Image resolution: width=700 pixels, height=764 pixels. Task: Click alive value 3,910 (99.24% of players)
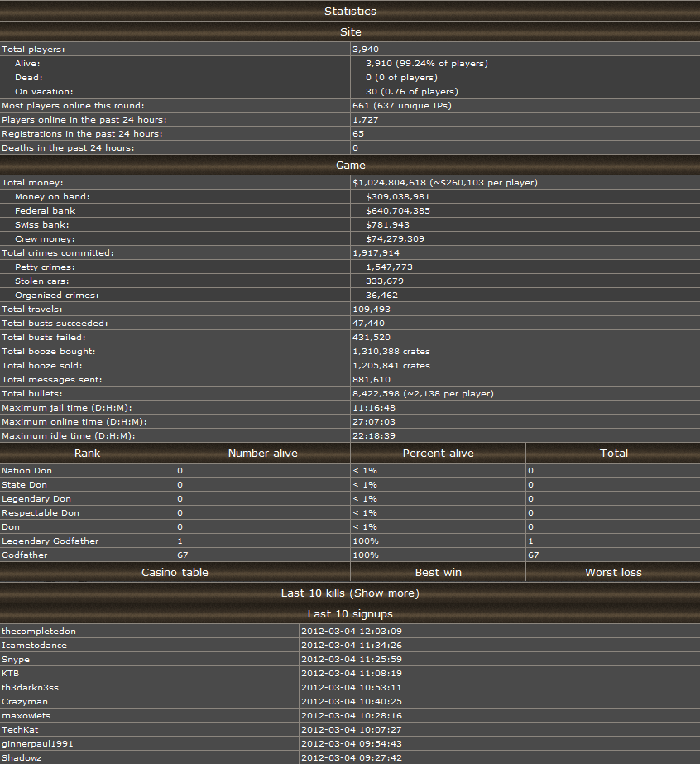pyautogui.click(x=427, y=64)
